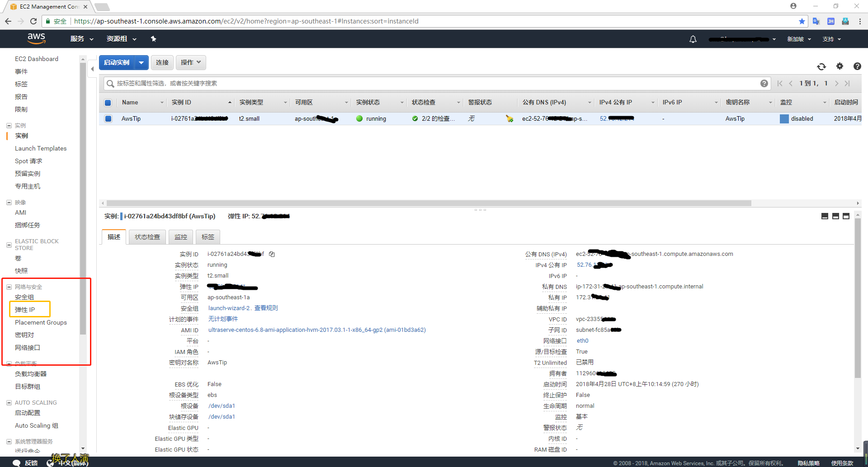The width and height of the screenshot is (868, 467).
Task: Open the 无计划事件 link
Action: [x=223, y=319]
